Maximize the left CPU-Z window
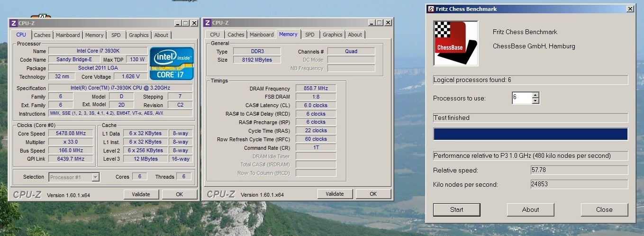The height and width of the screenshot is (236, 644). tap(185, 23)
